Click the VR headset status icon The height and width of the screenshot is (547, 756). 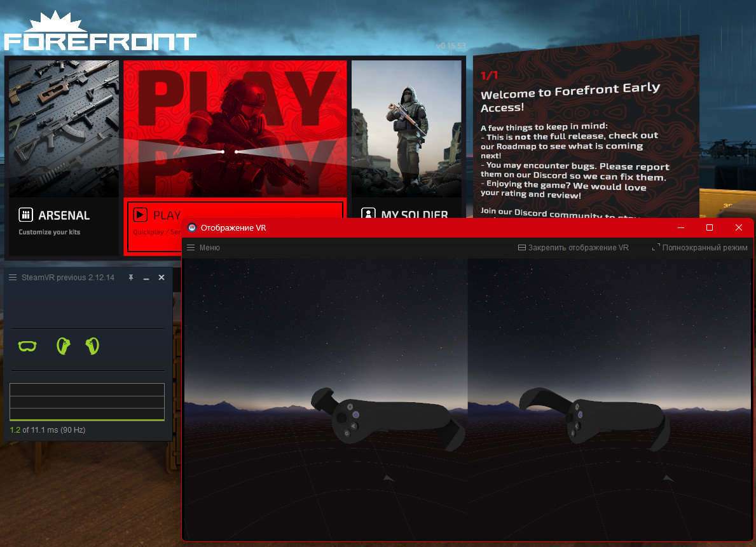pos(27,346)
